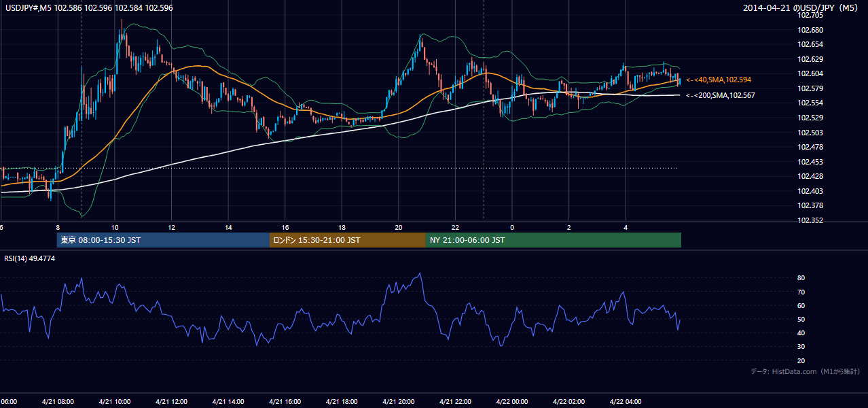Click the 102.478 price axis label
The height and width of the screenshot is (408, 868).
tap(810, 147)
